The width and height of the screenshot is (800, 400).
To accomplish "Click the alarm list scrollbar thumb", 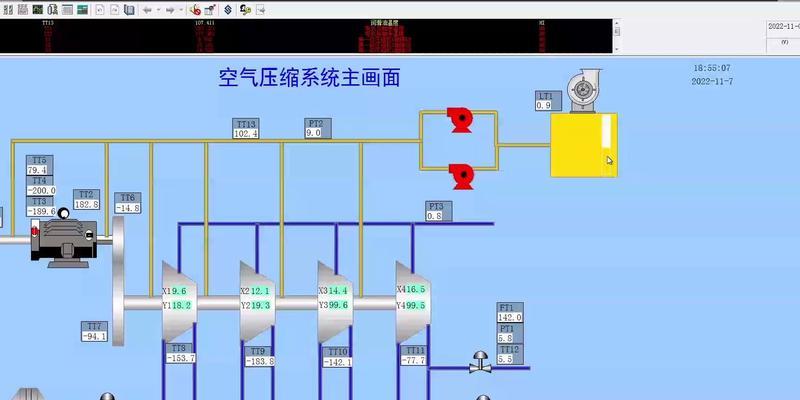I will click(x=616, y=31).
